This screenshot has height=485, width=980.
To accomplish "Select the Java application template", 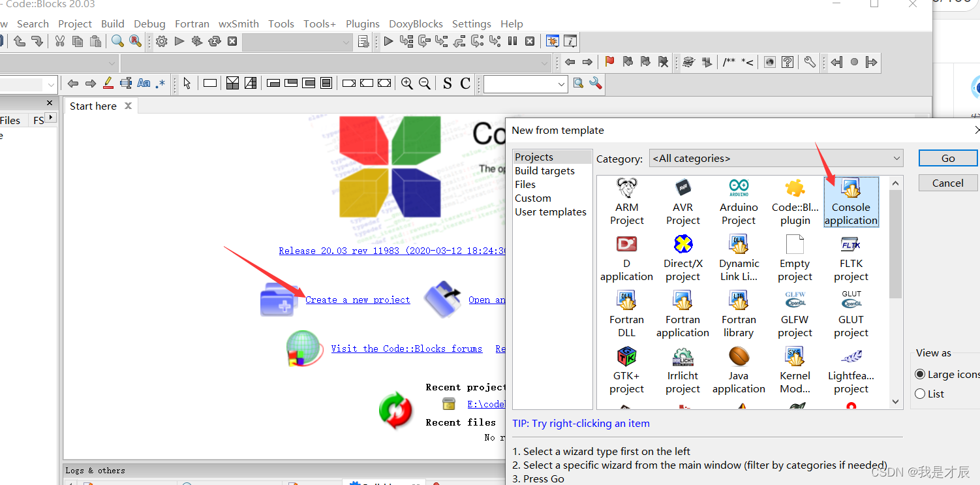I will point(739,370).
